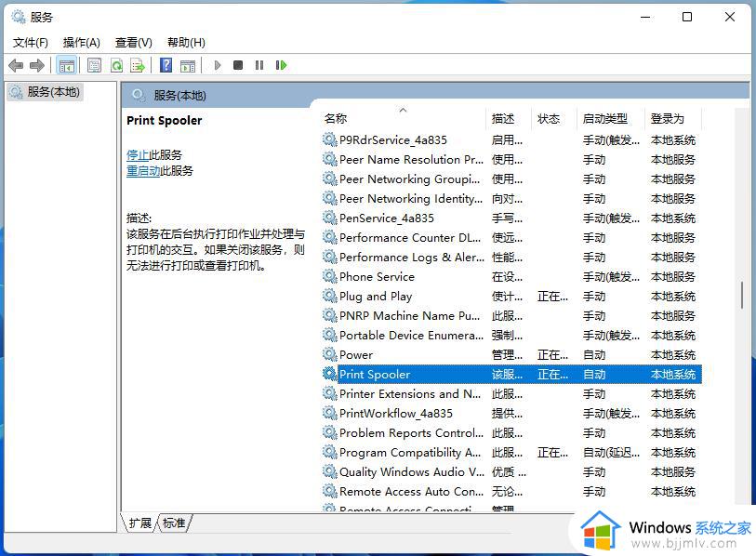
Task: Select the Peer Networking Identity... service
Action: pyautogui.click(x=411, y=199)
